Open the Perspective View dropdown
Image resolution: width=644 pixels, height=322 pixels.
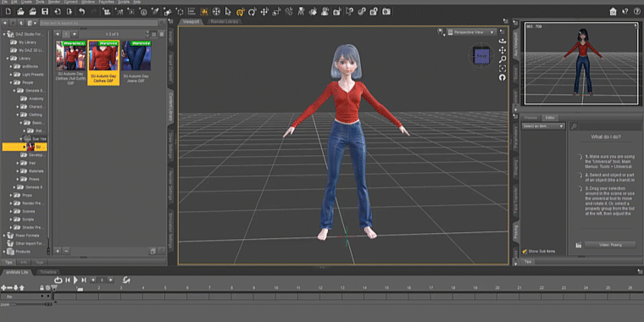coord(471,32)
